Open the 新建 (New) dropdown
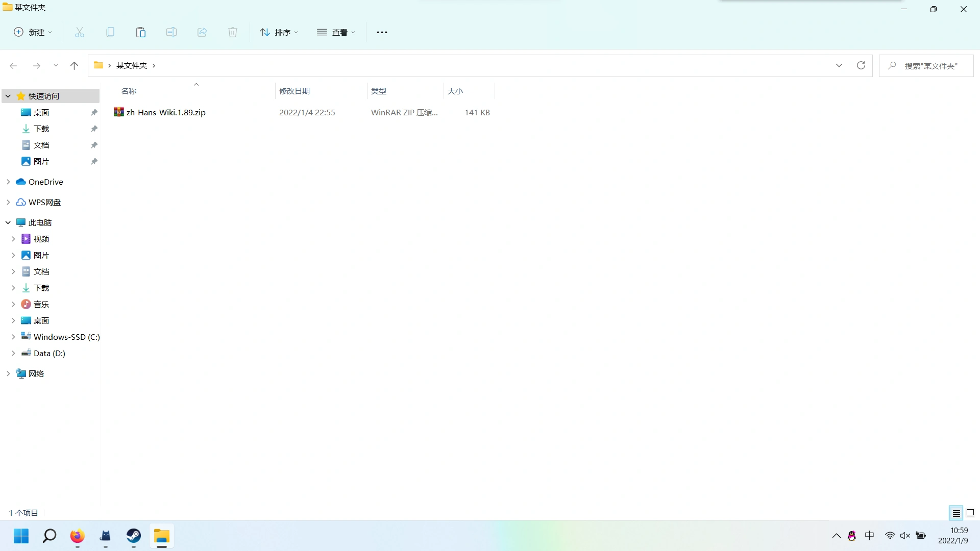The width and height of the screenshot is (980, 551). coord(33,32)
